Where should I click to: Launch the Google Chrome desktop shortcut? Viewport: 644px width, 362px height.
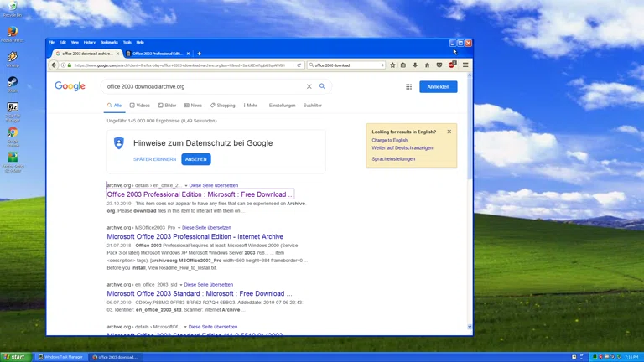pos(13,137)
